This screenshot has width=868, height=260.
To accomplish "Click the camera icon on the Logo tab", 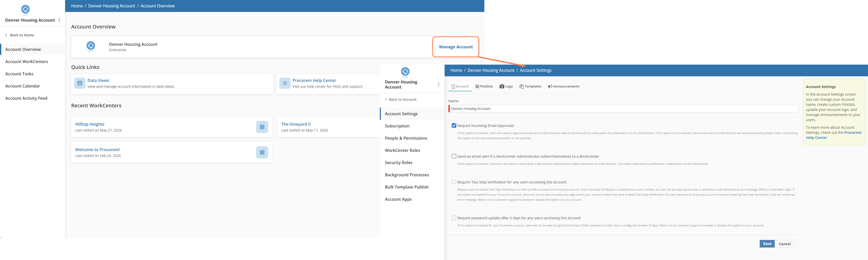I will pyautogui.click(x=502, y=86).
